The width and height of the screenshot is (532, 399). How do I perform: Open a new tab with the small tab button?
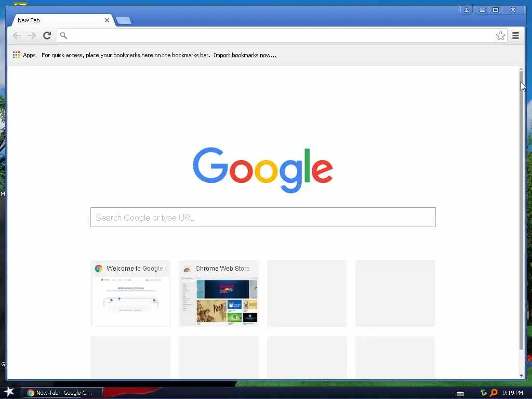(123, 20)
